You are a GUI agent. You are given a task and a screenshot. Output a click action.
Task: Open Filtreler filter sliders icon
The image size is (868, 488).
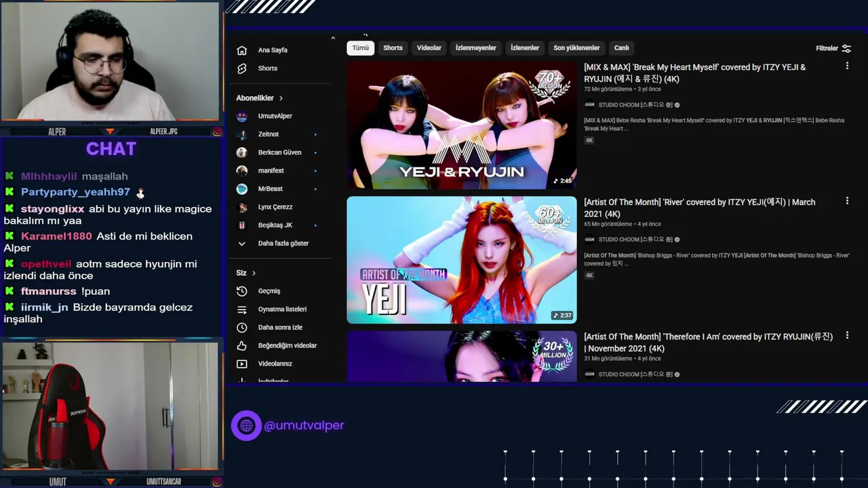point(846,49)
